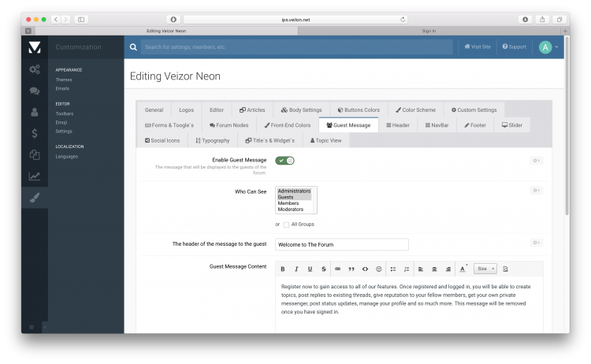This screenshot has width=591, height=364.
Task: Open the Topic View tab
Action: 325,140
